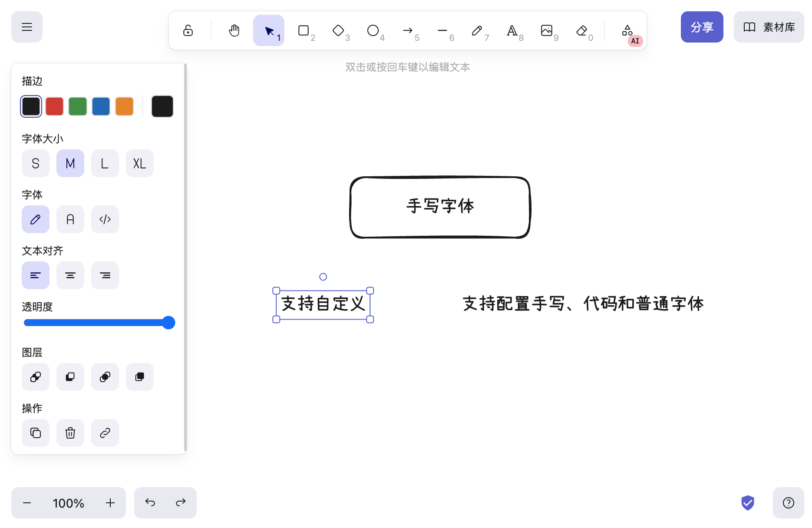Click the 分享 share button
Viewport: 812px width, 528px height.
tap(702, 27)
